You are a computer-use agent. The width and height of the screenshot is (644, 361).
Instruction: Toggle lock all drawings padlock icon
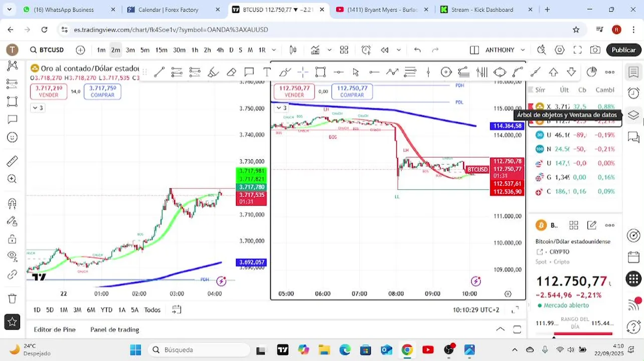[12, 239]
